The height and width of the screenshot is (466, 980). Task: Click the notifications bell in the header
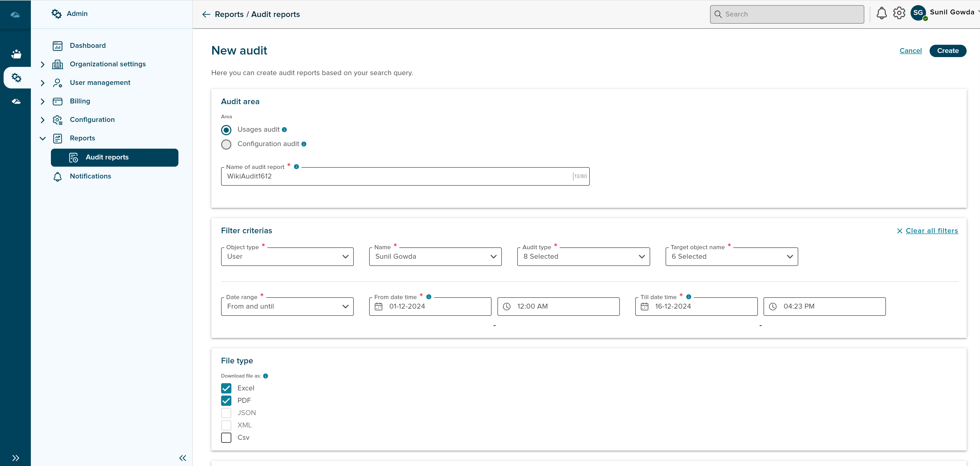[x=882, y=13]
